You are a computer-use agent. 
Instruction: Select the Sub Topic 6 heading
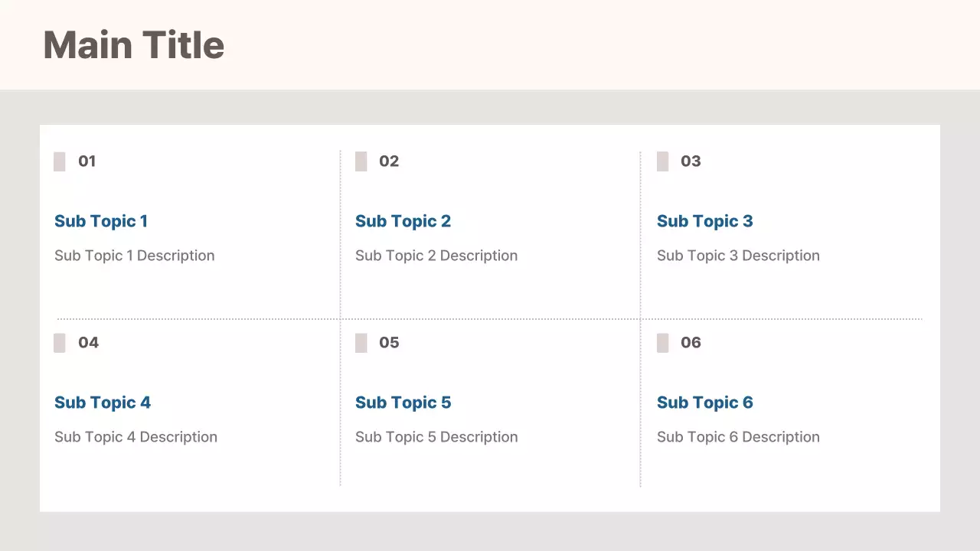(x=704, y=403)
